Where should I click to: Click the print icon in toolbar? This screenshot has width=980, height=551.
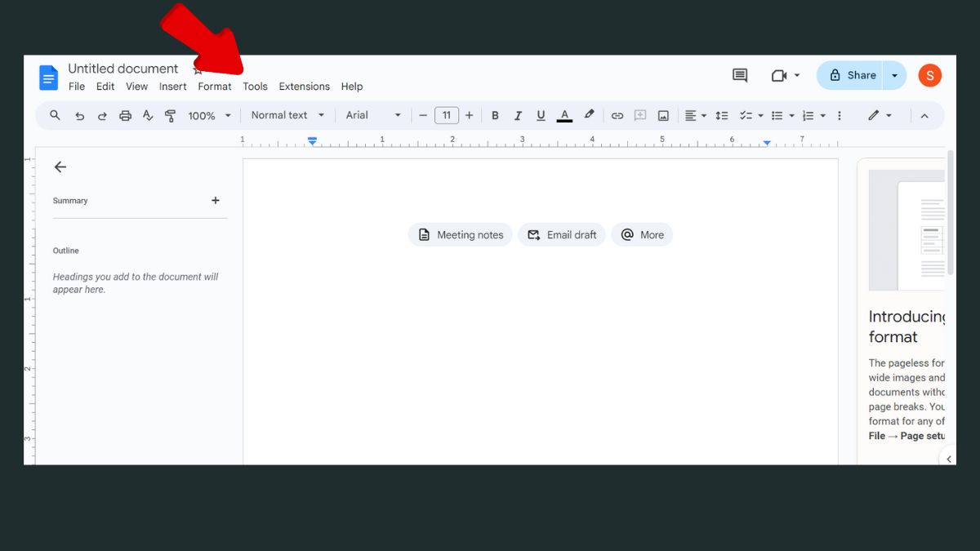coord(125,116)
